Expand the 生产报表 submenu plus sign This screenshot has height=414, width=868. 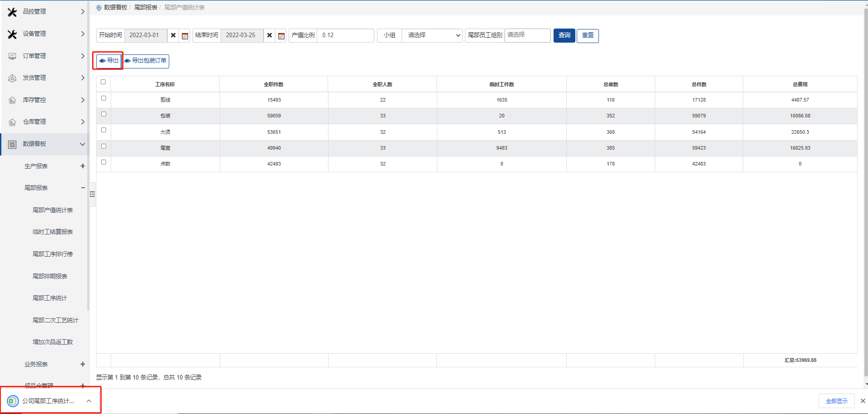83,166
